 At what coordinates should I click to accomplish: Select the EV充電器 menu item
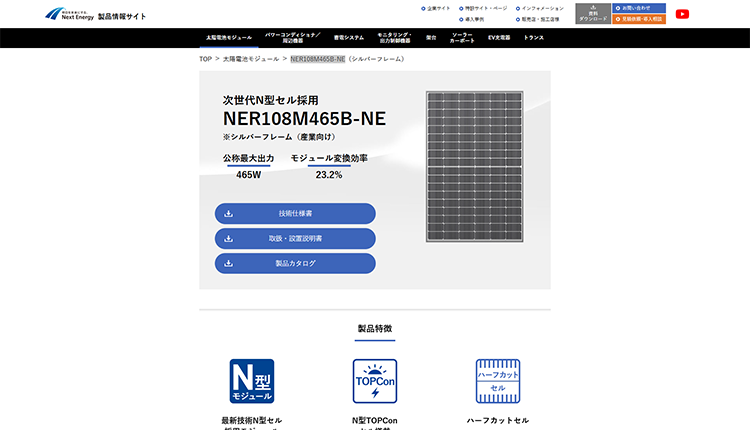(499, 38)
